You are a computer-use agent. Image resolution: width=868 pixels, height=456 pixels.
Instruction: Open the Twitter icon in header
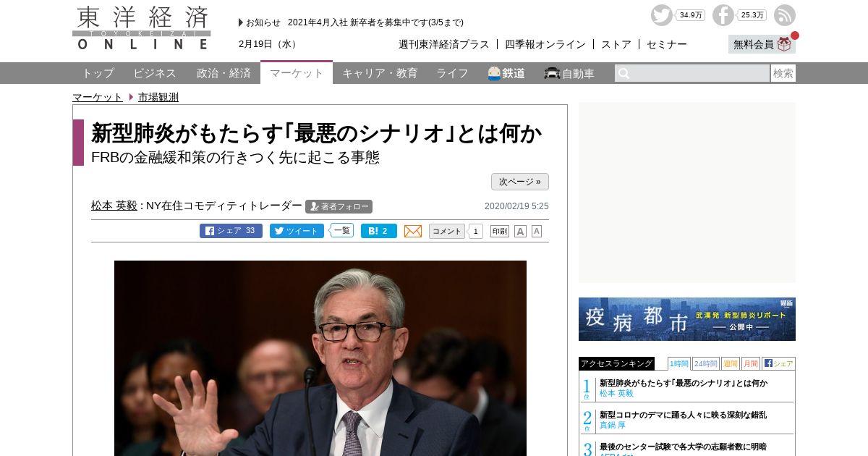661,15
